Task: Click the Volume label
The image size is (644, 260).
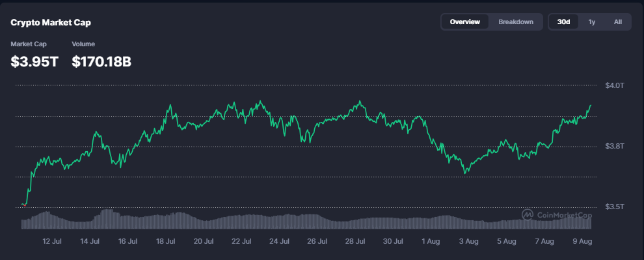Action: (83, 44)
